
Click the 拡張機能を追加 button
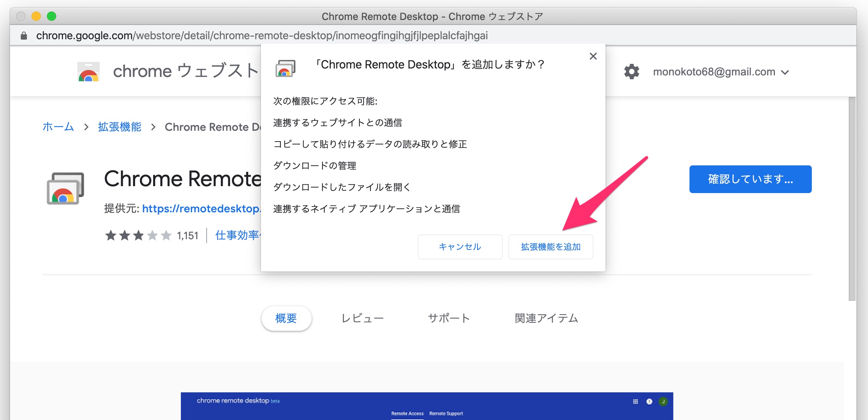tap(551, 247)
